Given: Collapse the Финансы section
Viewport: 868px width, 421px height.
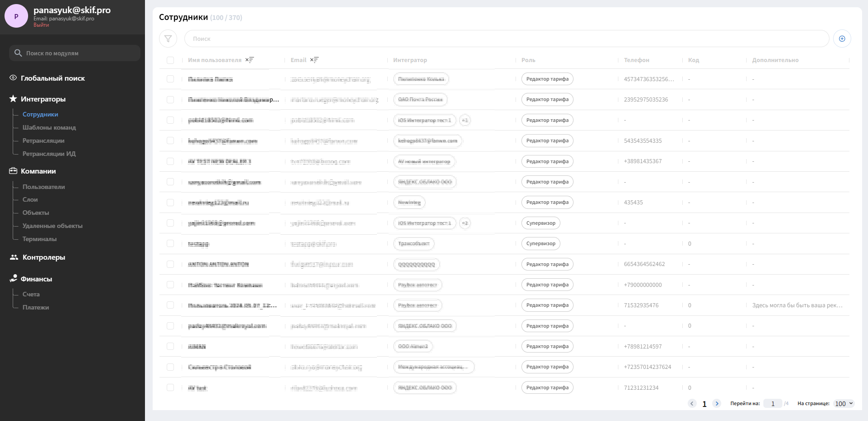Looking at the screenshot, I should pos(36,279).
